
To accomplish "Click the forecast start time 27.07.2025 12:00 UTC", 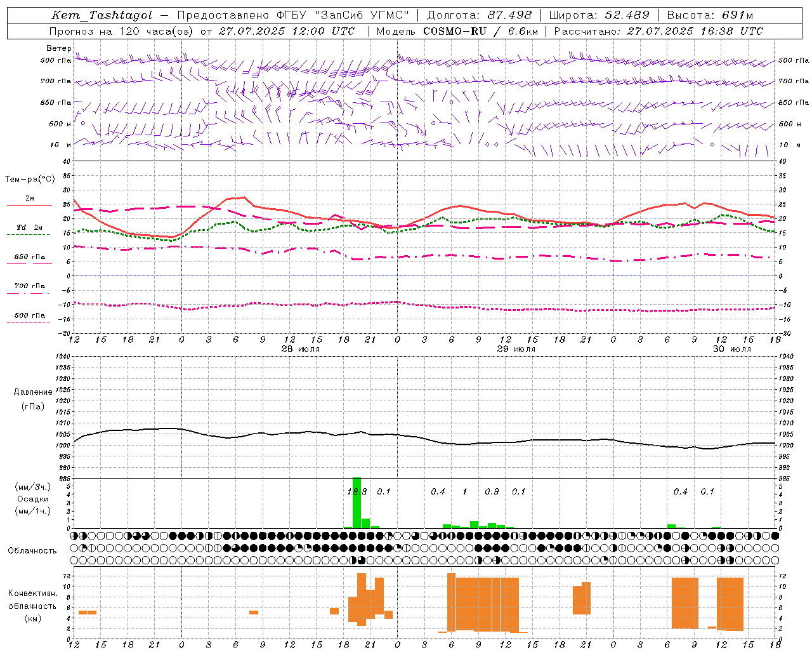I will click(x=286, y=31).
